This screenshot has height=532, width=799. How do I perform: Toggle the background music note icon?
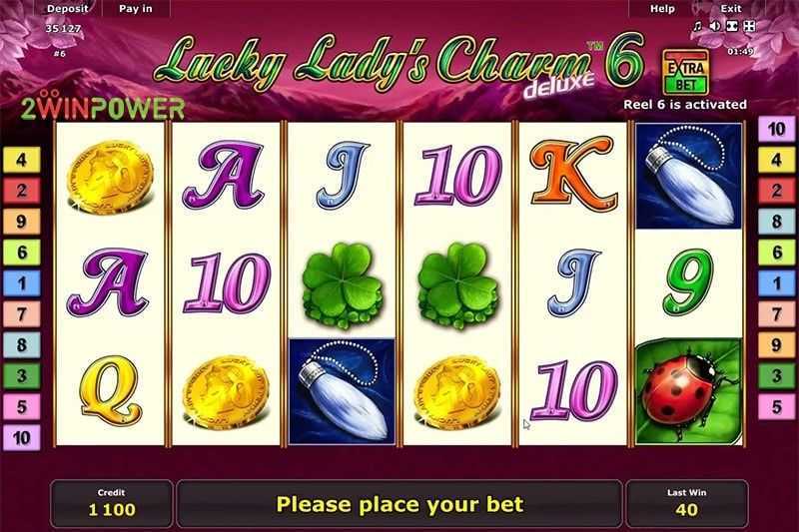click(697, 26)
